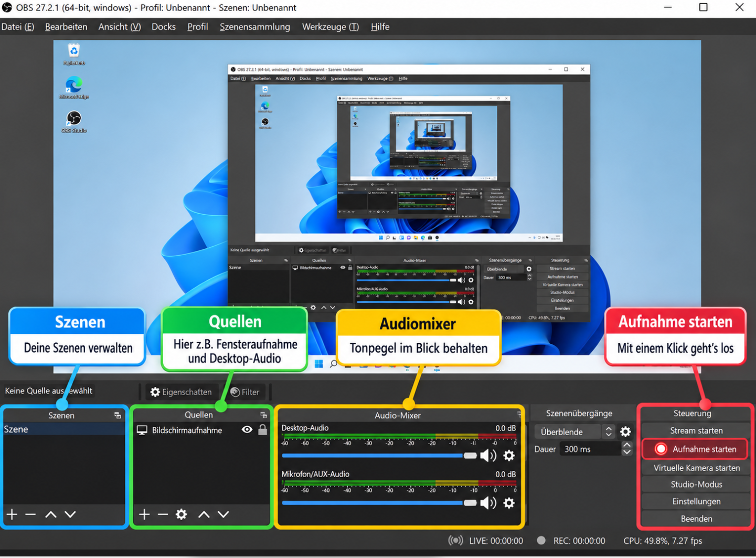Click search icon in preview taskbar
The image size is (756, 558).
point(334,364)
